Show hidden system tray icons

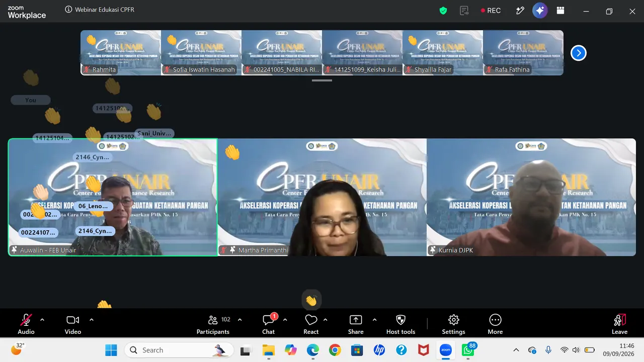pos(516,350)
